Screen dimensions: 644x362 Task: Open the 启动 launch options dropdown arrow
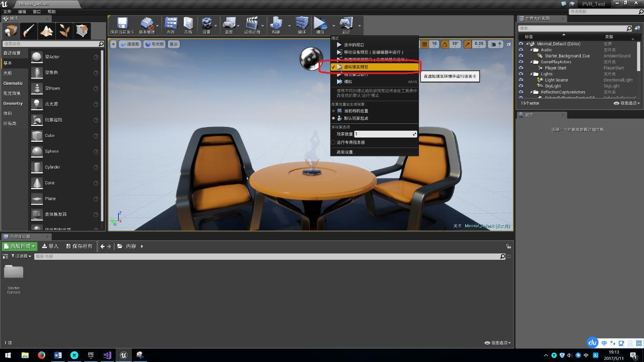[x=360, y=25]
